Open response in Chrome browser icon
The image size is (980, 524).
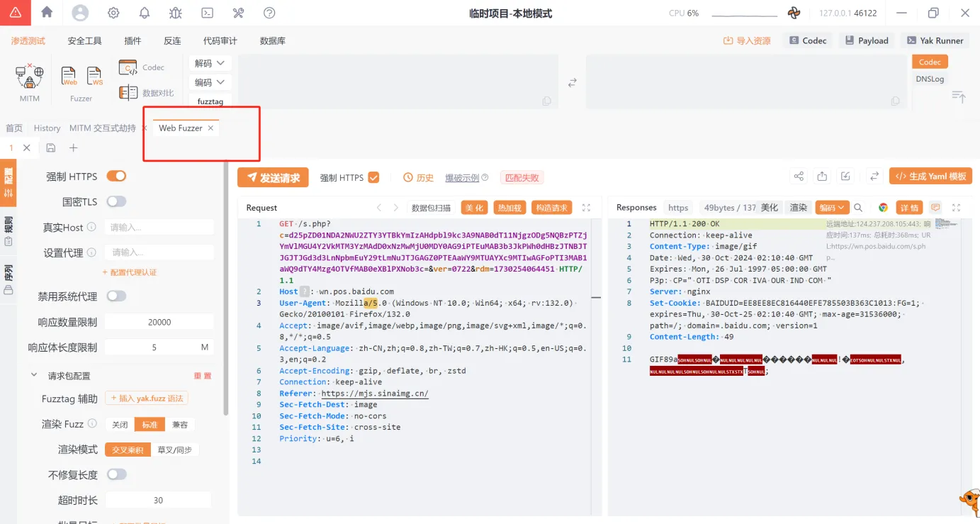(x=883, y=208)
